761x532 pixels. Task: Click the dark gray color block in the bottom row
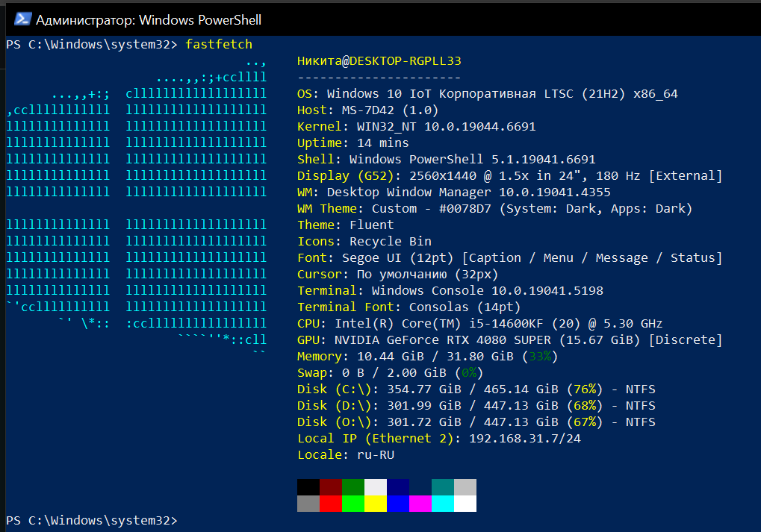point(308,504)
